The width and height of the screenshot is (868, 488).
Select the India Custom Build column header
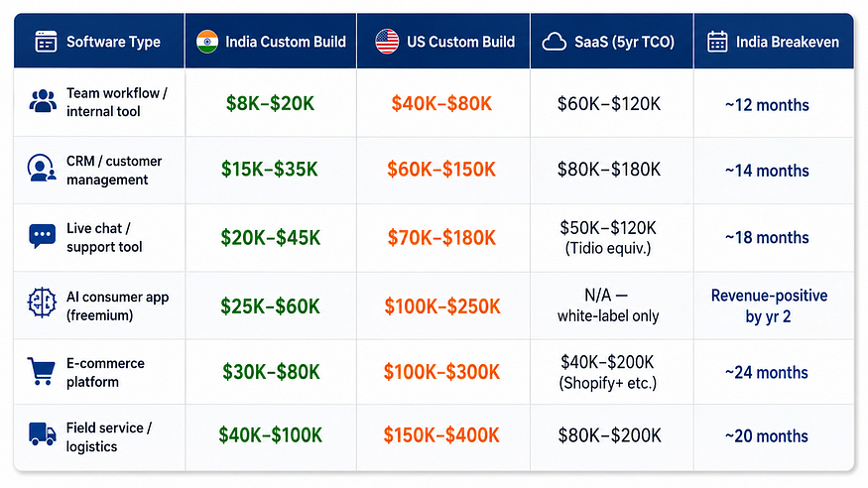point(271,42)
